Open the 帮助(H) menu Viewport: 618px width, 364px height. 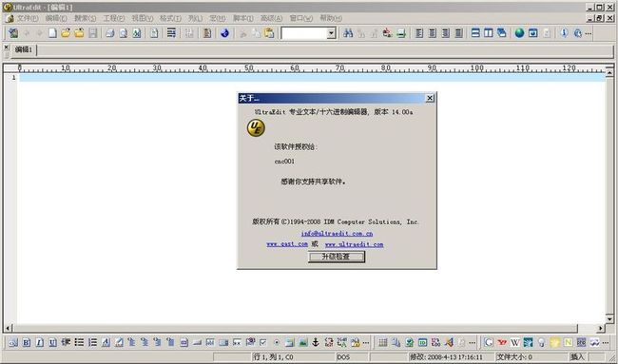(x=331, y=18)
